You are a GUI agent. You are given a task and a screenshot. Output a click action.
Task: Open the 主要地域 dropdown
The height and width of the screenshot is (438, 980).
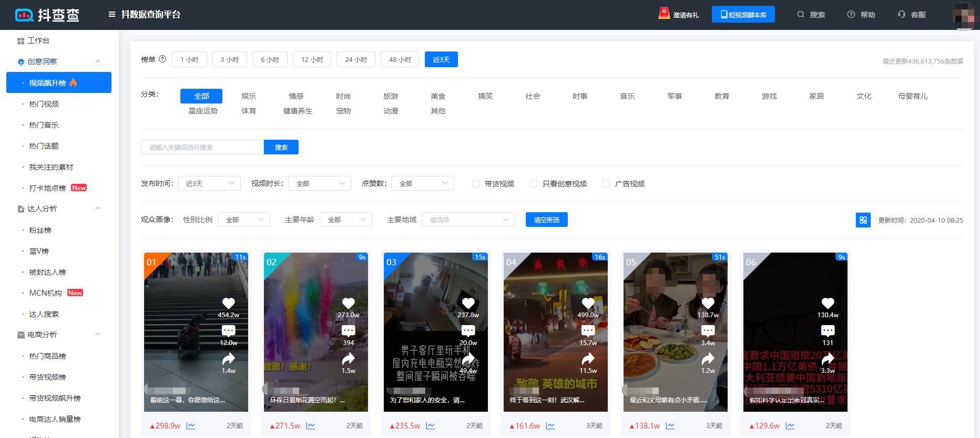[468, 220]
